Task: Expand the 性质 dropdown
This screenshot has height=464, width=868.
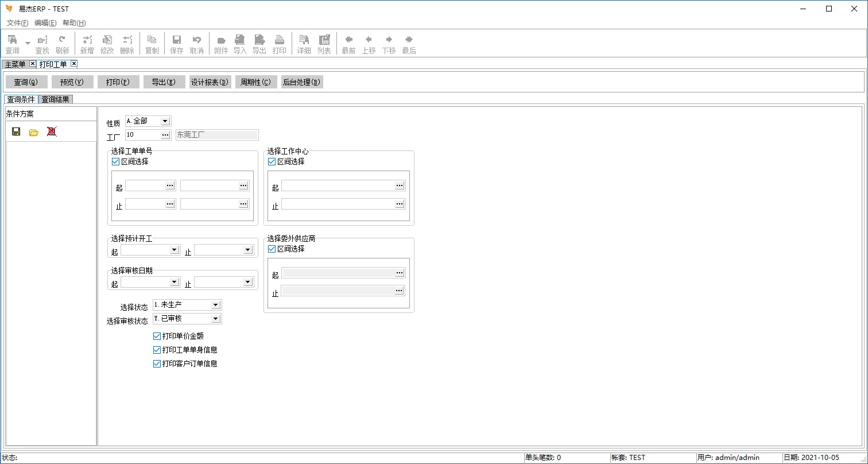Action: pyautogui.click(x=165, y=121)
